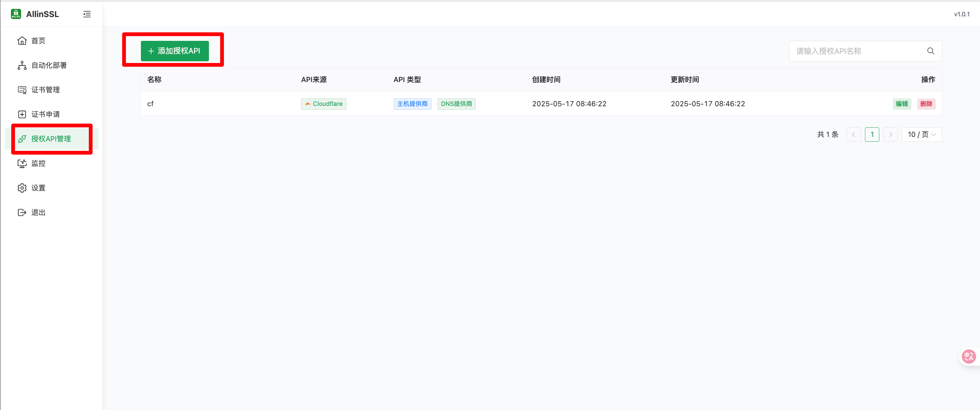Click the certificate icon for 证书管理
Viewport: 980px width, 410px height.
pos(22,90)
